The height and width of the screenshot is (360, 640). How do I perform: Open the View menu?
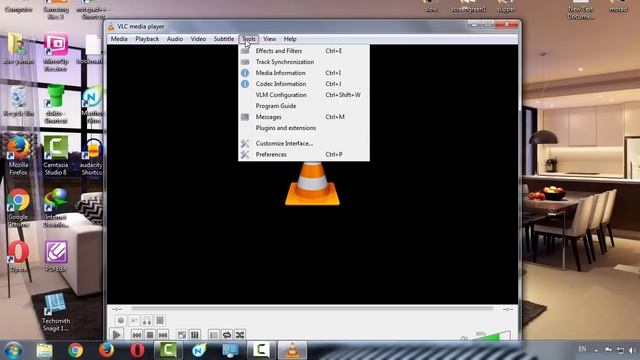tap(269, 39)
